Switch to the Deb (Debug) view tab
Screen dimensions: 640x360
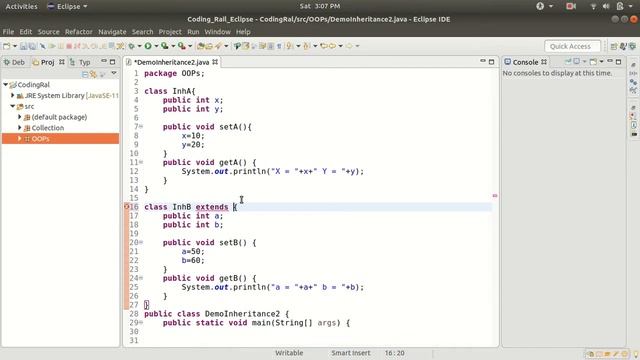click(14, 62)
